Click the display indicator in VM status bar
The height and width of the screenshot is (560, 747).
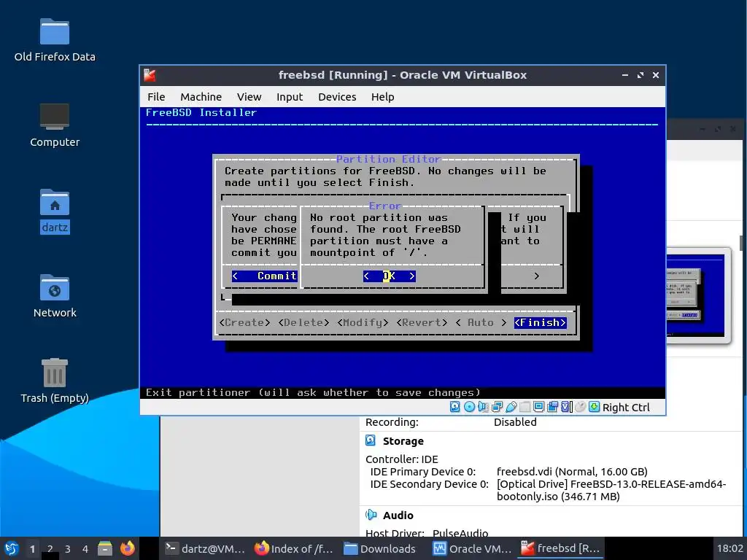[539, 407]
